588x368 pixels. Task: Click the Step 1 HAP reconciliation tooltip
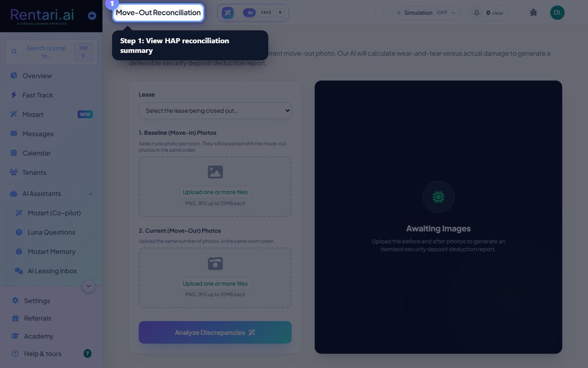coord(190,46)
